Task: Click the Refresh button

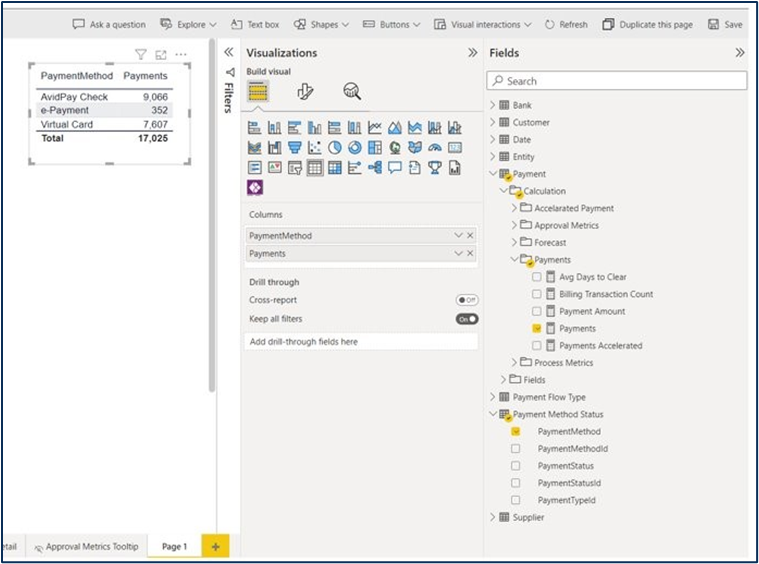Action: coord(566,24)
